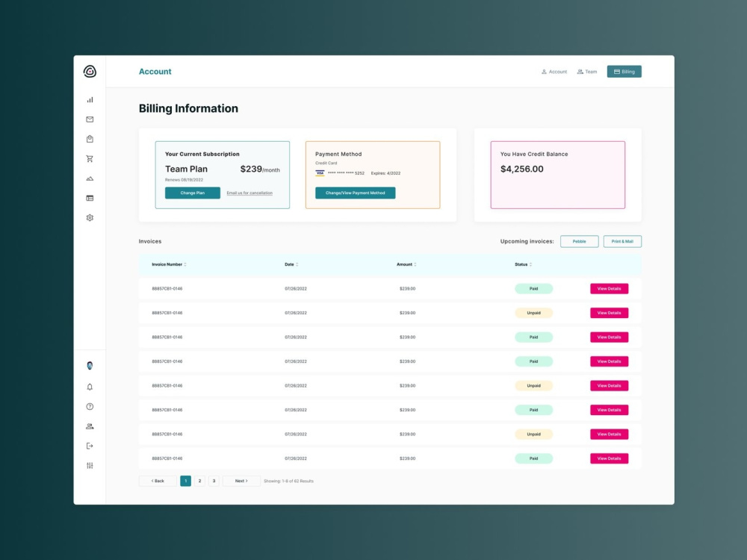The height and width of the screenshot is (560, 747).
Task: Jump to page 3 of invoices
Action: 214,481
